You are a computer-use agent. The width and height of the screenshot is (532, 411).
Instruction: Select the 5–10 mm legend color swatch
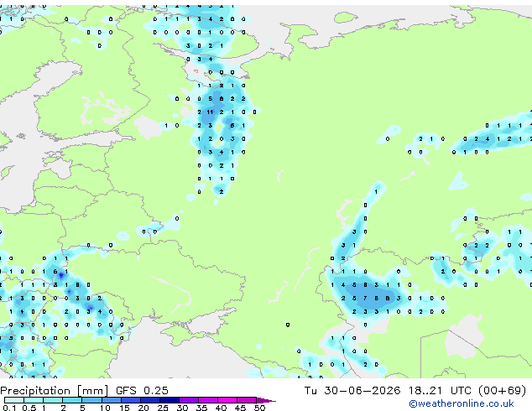pyautogui.click(x=91, y=400)
